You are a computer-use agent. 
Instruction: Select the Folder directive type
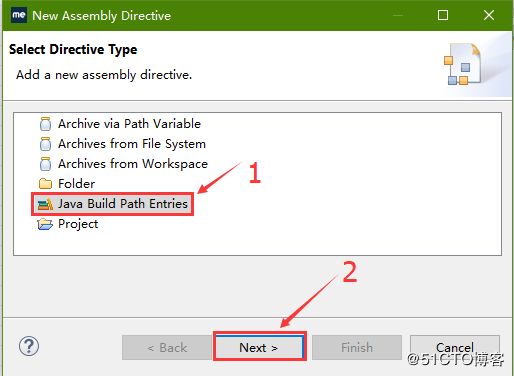point(76,184)
